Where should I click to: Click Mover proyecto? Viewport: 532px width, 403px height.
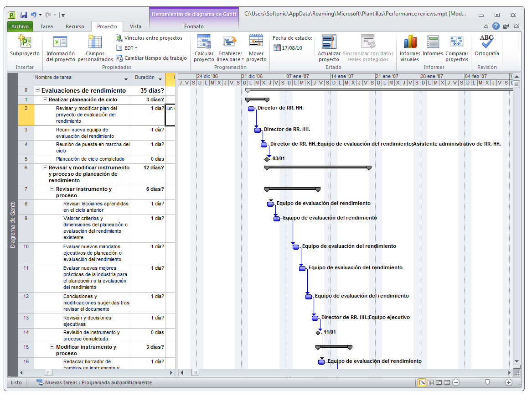[256, 48]
